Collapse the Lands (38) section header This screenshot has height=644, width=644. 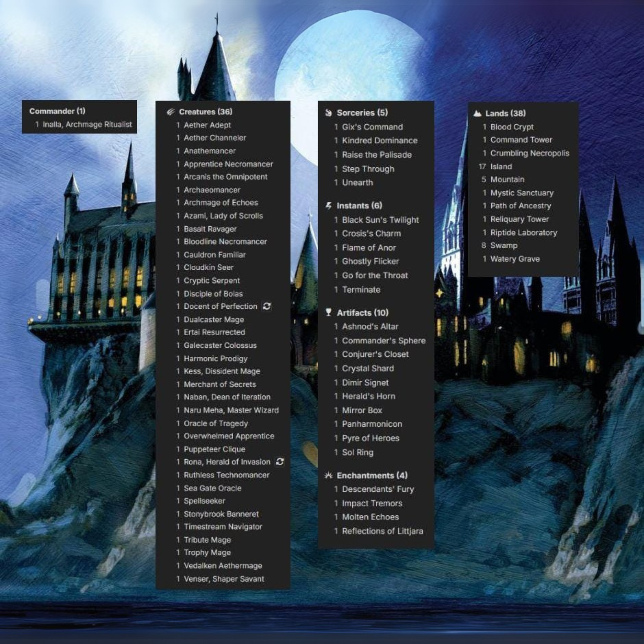click(505, 113)
